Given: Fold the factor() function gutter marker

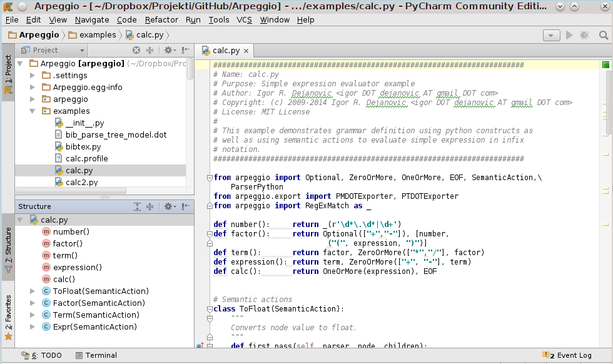Looking at the screenshot, I should click(210, 234).
